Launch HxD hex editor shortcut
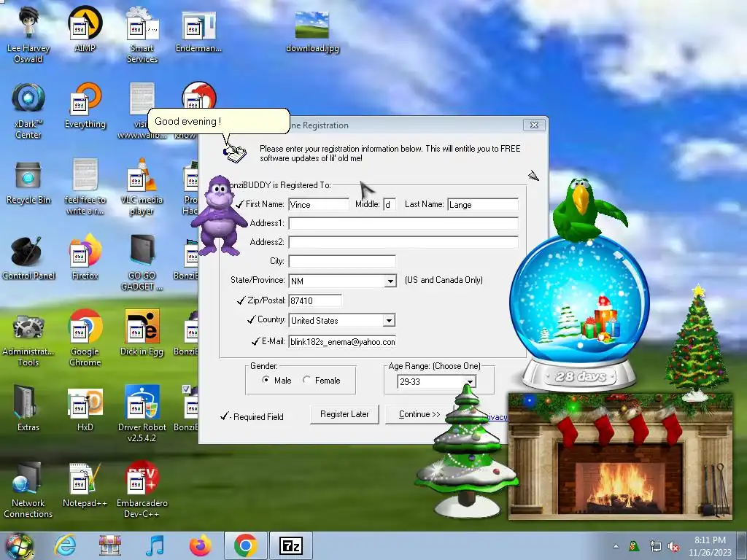The height and width of the screenshot is (560, 747). [85, 408]
